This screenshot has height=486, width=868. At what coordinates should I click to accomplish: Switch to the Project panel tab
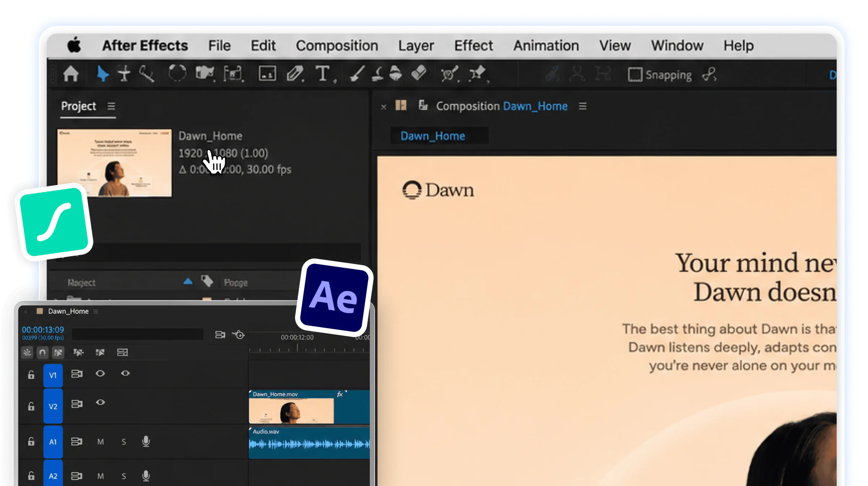coord(78,106)
